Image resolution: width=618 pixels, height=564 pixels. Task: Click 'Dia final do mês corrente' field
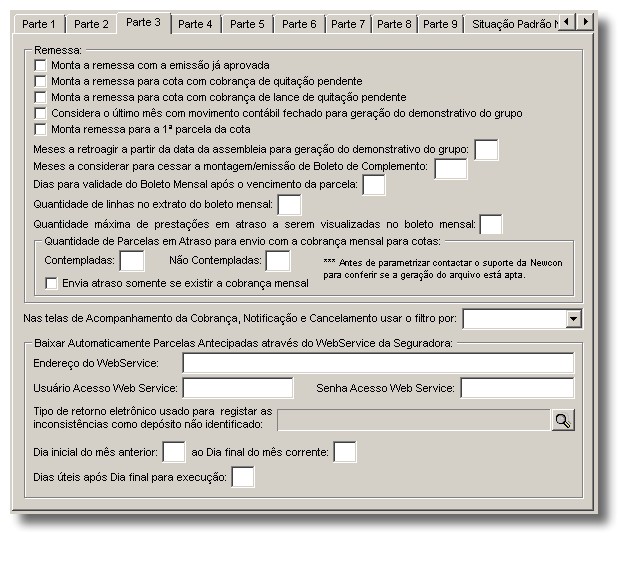pyautogui.click(x=345, y=452)
